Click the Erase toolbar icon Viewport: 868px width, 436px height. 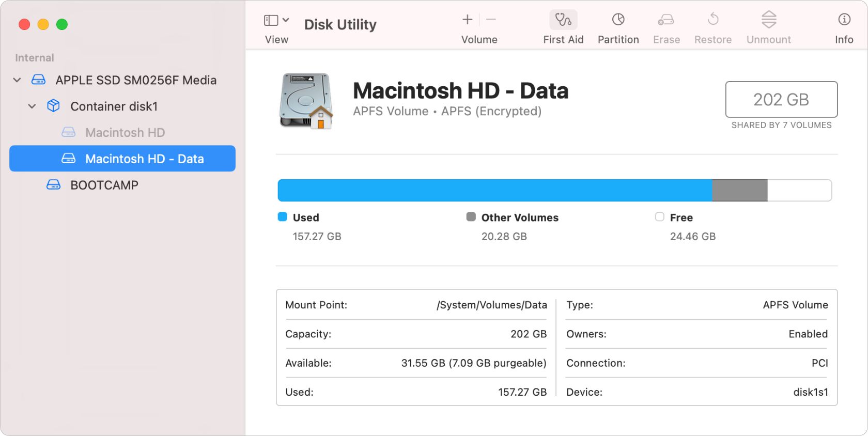(x=665, y=21)
